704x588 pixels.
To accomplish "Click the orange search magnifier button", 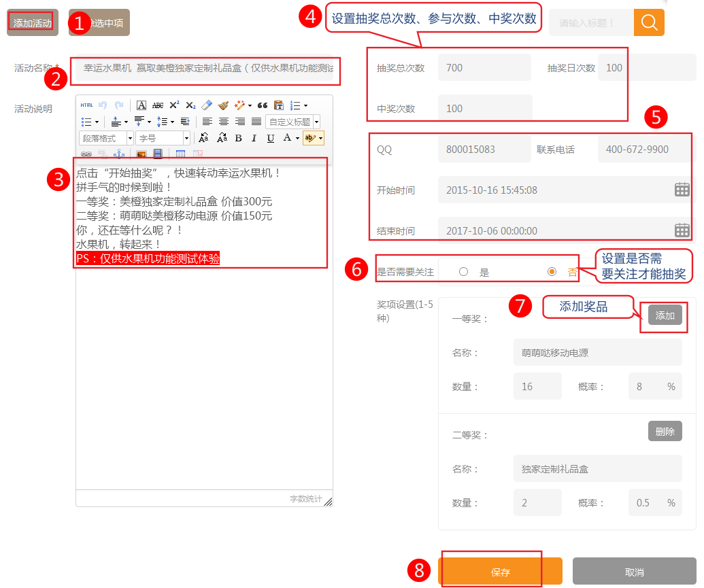I will (649, 22).
